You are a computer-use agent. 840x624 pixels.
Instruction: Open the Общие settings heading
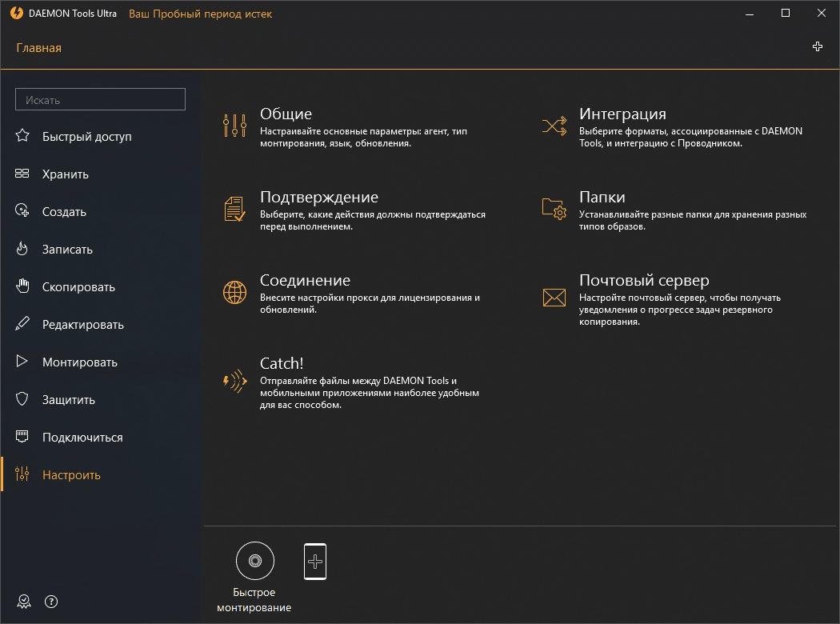coord(286,114)
